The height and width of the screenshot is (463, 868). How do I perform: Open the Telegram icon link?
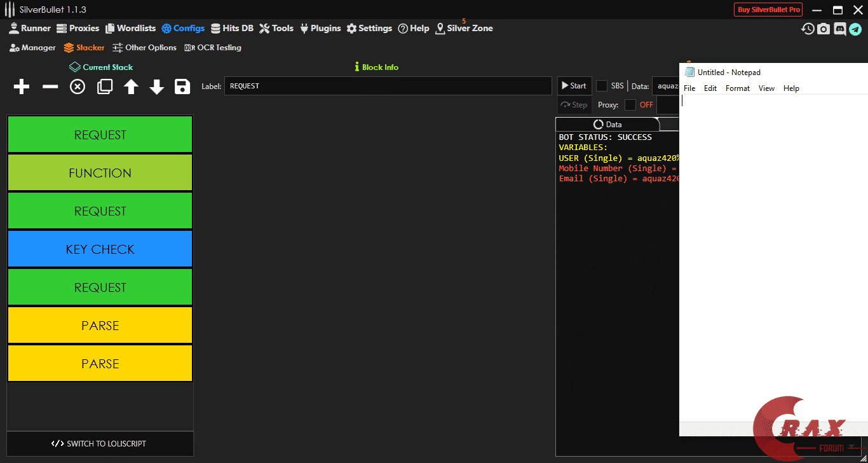click(855, 29)
